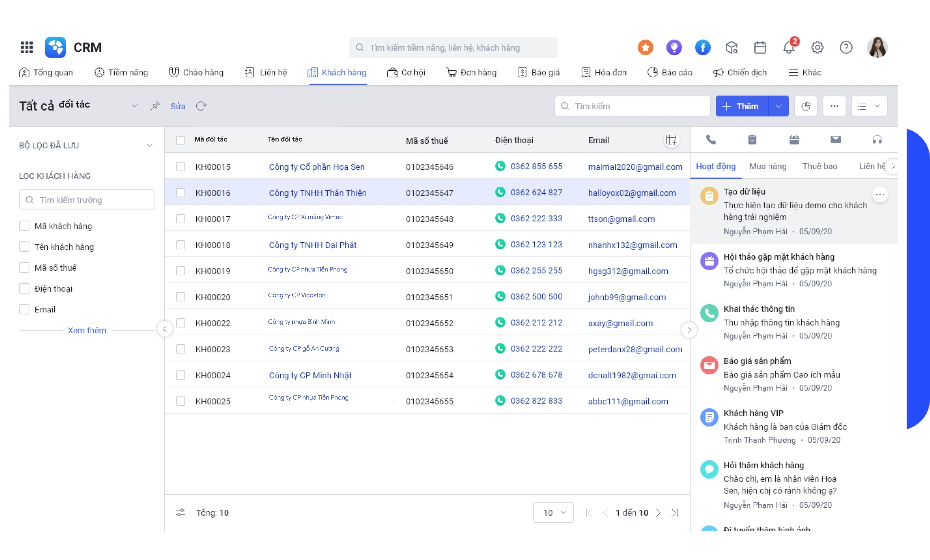Call phone icon for 0362 855 655

[x=500, y=166]
